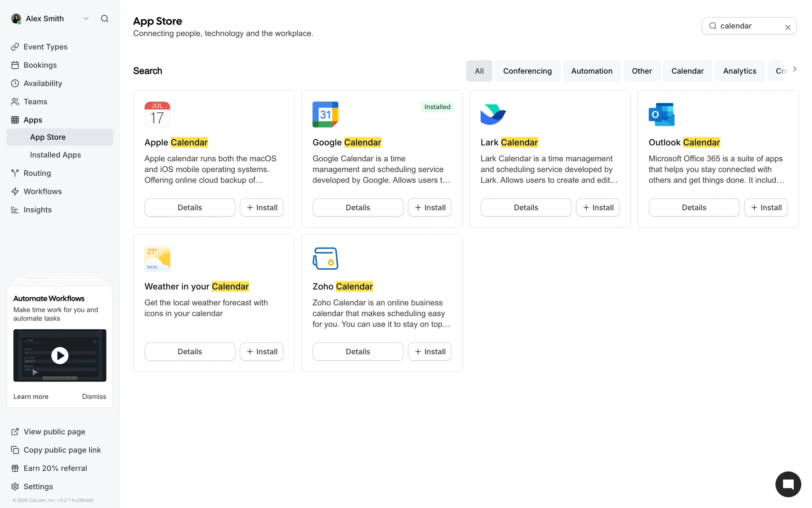Select the Analytics category tab
The height and width of the screenshot is (508, 812).
point(739,71)
